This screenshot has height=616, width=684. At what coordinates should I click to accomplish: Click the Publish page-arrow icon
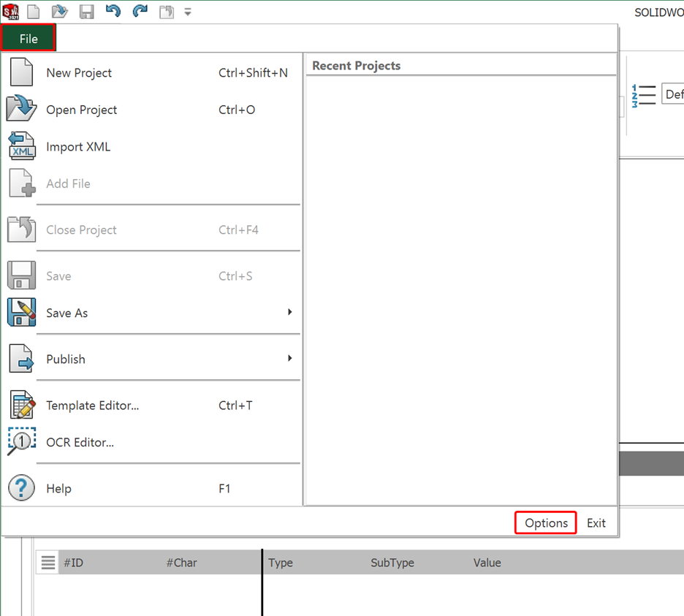pyautogui.click(x=21, y=358)
